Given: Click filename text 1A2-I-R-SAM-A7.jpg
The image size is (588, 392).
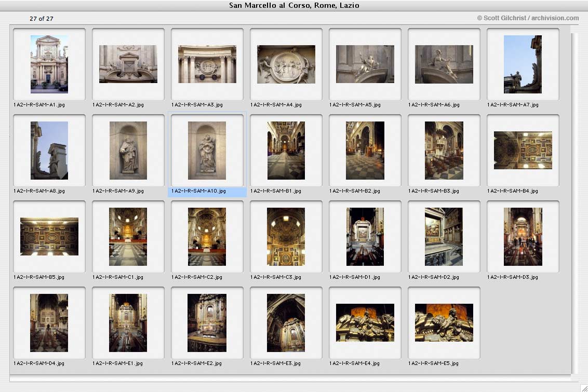Looking at the screenshot, I should (x=513, y=105).
